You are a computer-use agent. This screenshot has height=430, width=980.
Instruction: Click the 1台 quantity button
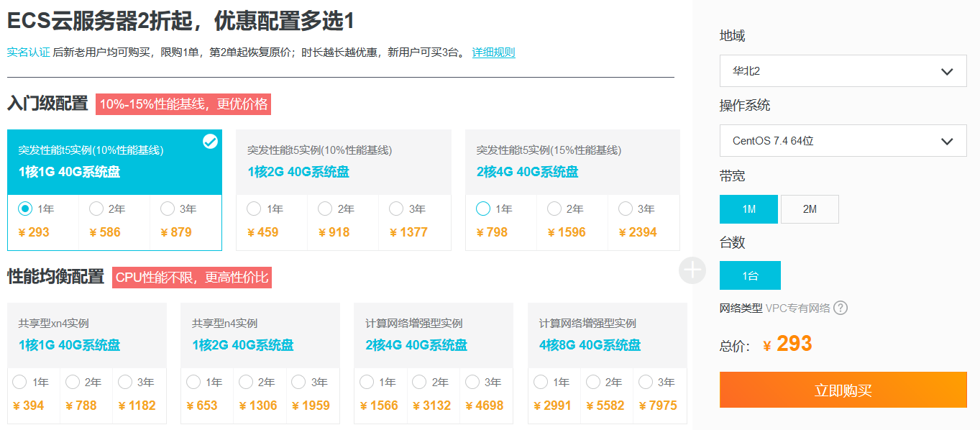click(x=750, y=275)
